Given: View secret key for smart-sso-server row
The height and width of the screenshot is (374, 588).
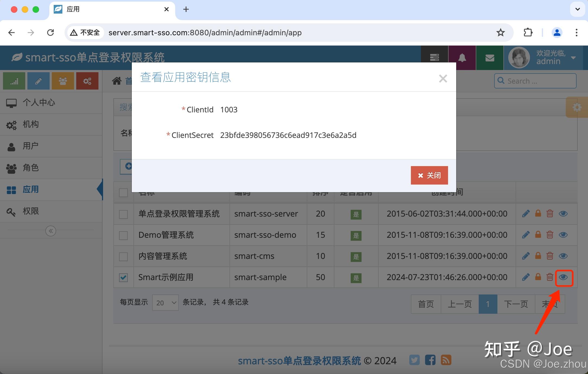Looking at the screenshot, I should [563, 214].
